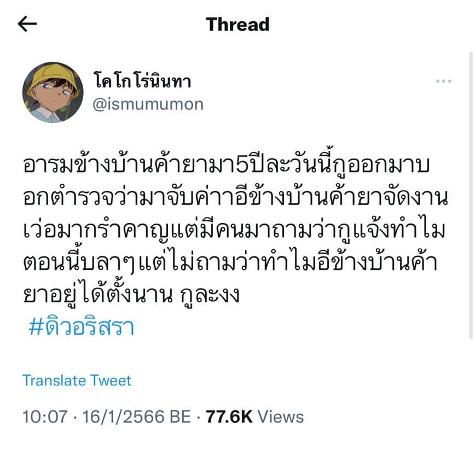Click the tweet line starting with เว่อมากรำคาญ

coord(234,230)
